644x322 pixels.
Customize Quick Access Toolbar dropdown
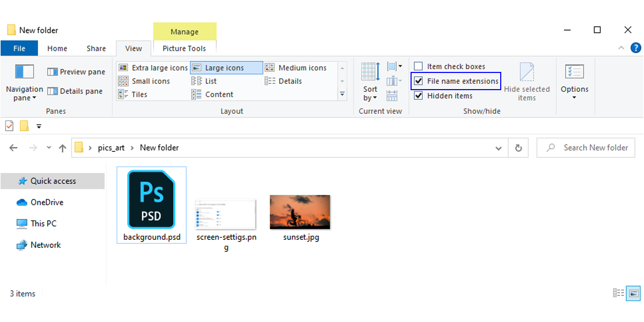coord(39,127)
